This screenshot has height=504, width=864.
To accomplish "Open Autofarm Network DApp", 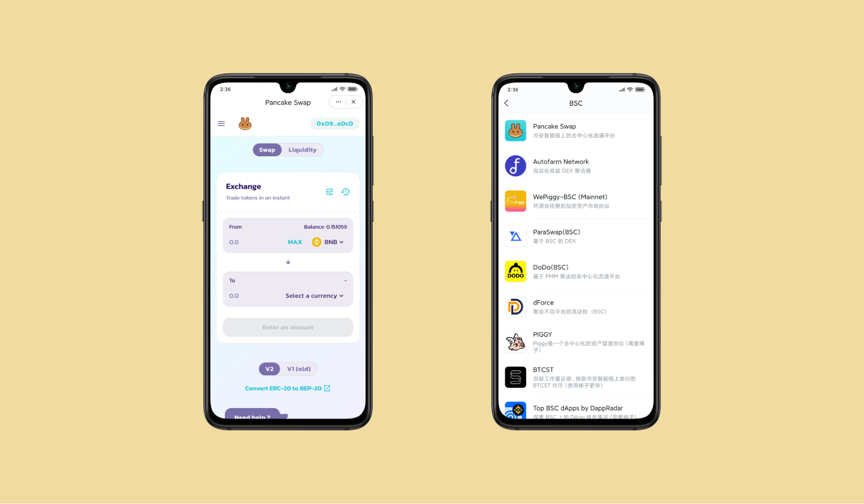I will (x=575, y=165).
